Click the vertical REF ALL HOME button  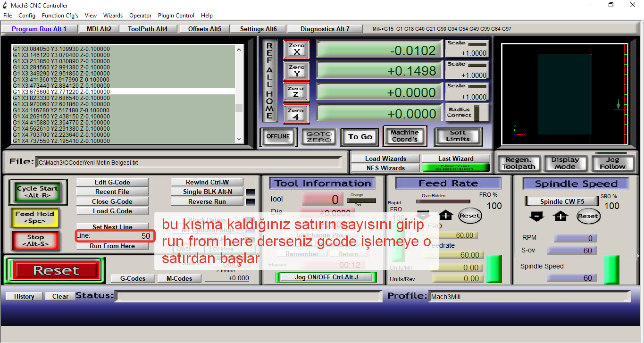(x=269, y=80)
